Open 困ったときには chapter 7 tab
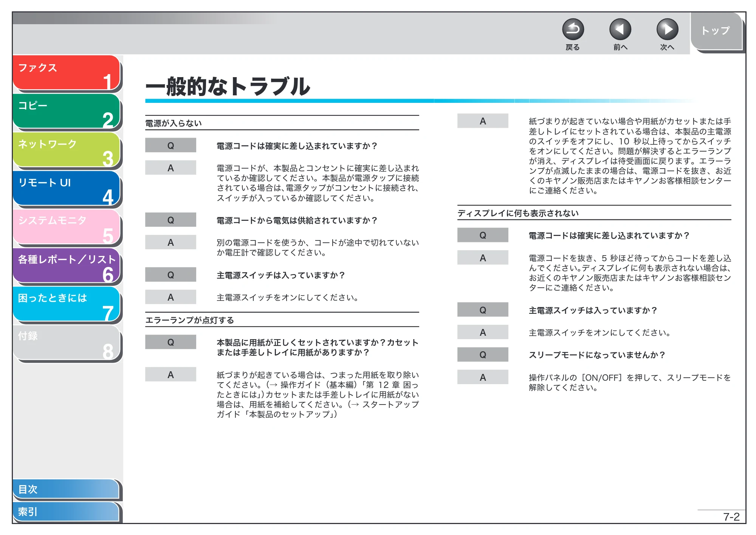This screenshot has height=535, width=756. [x=67, y=304]
